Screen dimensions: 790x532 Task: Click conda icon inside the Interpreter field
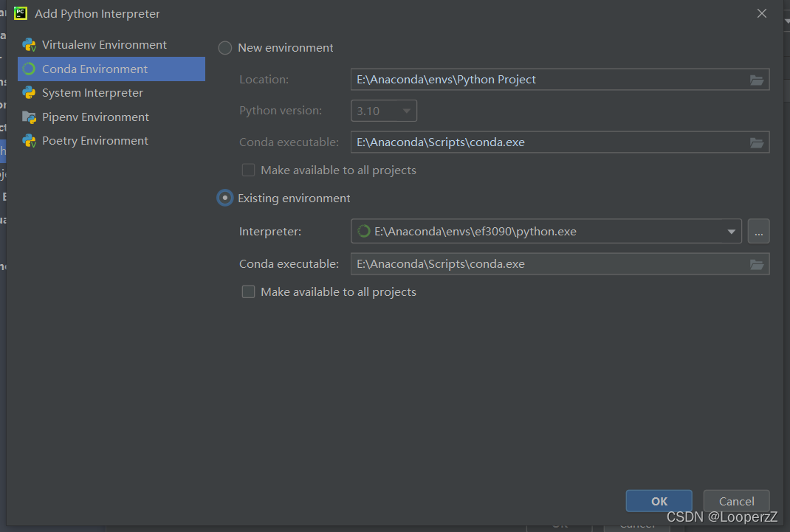363,231
